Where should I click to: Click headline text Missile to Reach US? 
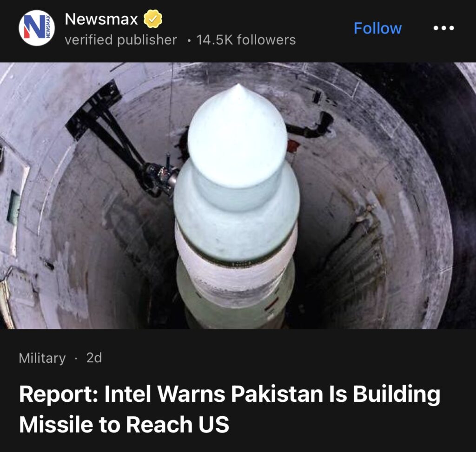[x=124, y=424]
